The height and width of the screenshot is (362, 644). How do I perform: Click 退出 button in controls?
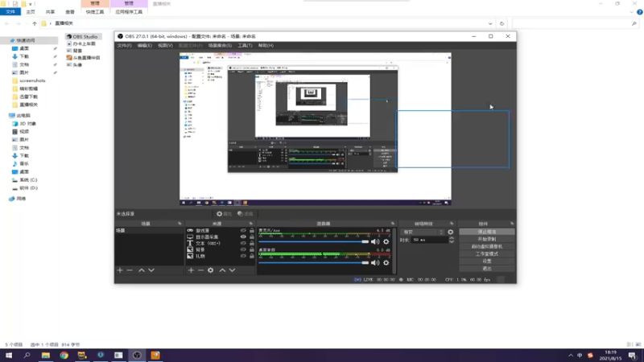coord(487,269)
